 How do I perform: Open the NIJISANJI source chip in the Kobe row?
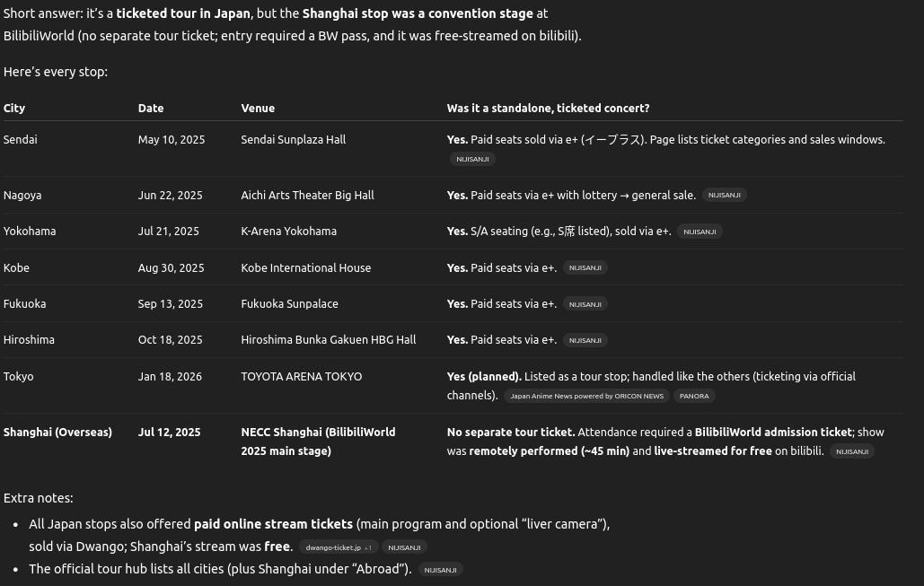585,268
